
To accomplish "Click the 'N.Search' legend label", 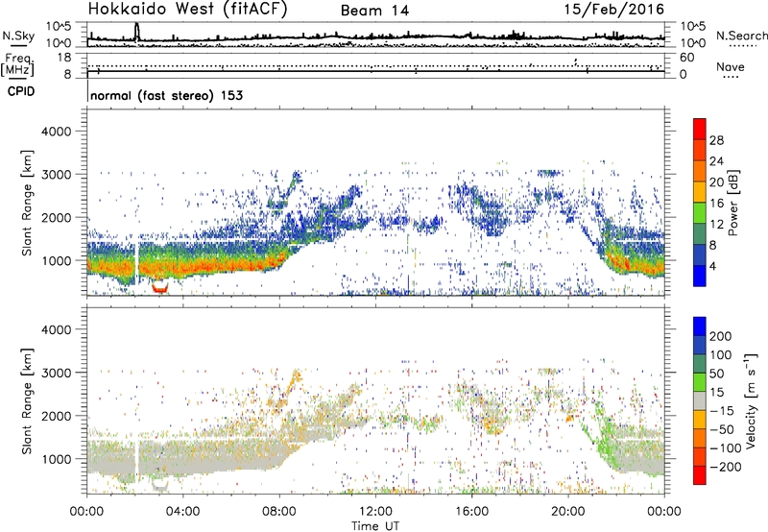I will point(741,36).
